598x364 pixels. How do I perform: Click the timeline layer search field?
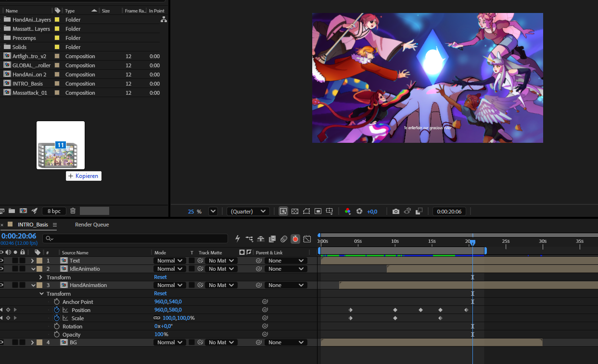coord(135,238)
